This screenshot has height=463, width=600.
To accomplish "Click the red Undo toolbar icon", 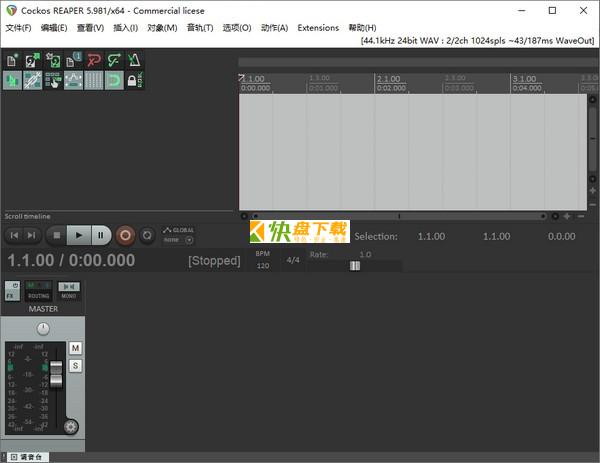I will (x=93, y=60).
